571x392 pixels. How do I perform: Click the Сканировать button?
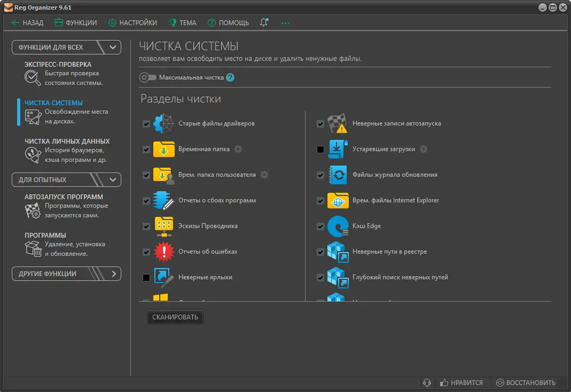(175, 317)
